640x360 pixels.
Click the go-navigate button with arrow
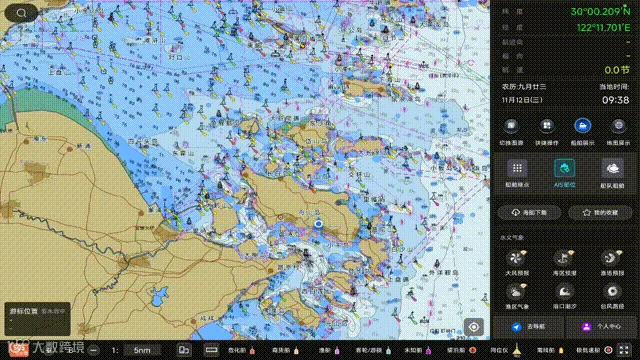[x=529, y=327]
